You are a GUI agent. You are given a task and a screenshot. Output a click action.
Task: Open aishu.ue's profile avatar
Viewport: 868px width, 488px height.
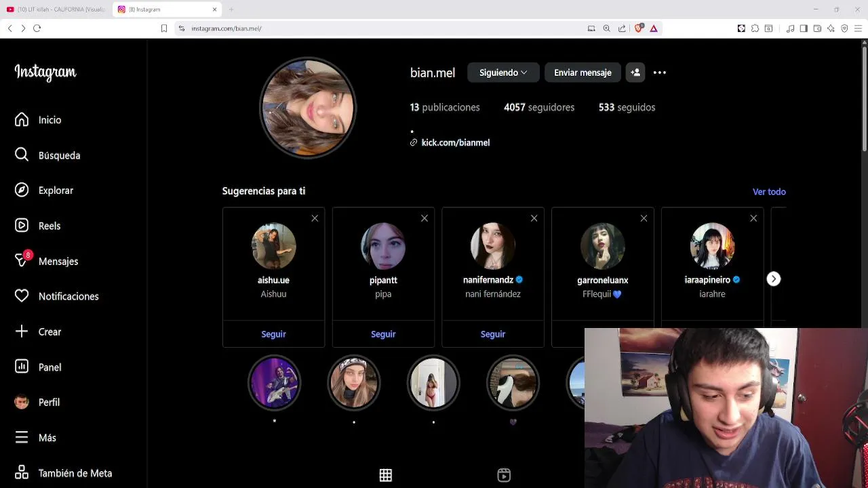coord(274,245)
